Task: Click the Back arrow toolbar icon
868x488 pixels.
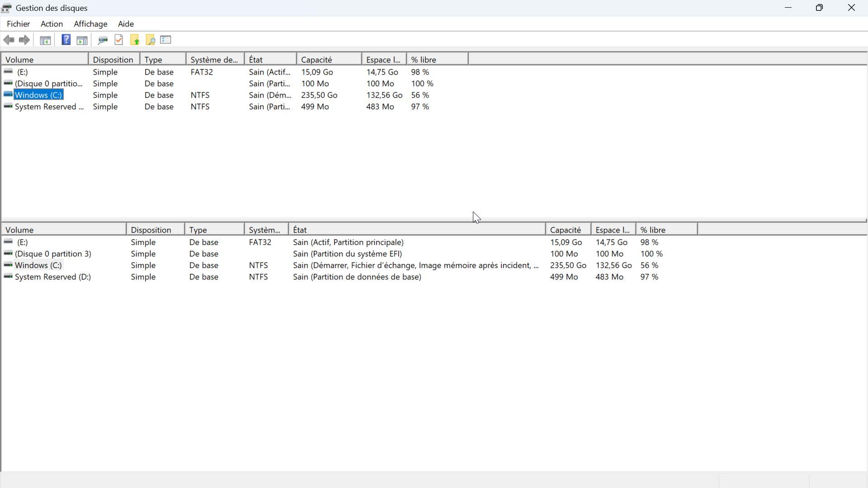Action: pyautogui.click(x=9, y=40)
